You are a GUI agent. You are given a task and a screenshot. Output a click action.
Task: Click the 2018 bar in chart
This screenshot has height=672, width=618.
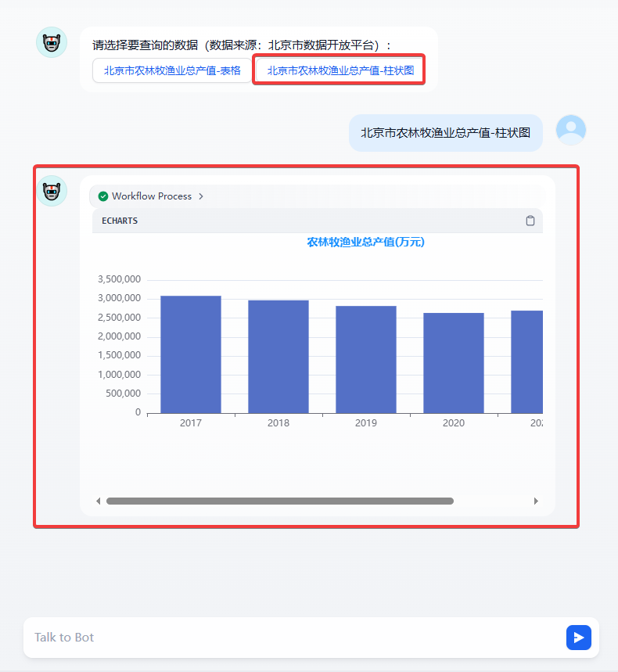point(278,357)
